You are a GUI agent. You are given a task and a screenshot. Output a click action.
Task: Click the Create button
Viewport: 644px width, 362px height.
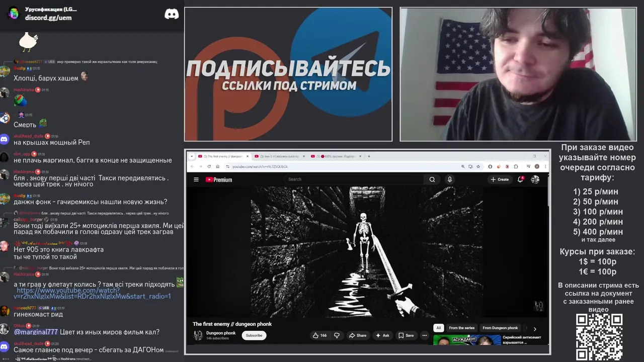coord(500,179)
